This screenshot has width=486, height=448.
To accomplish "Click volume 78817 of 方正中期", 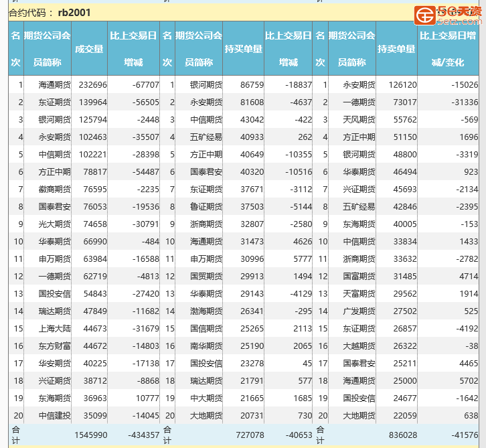I will point(95,171).
